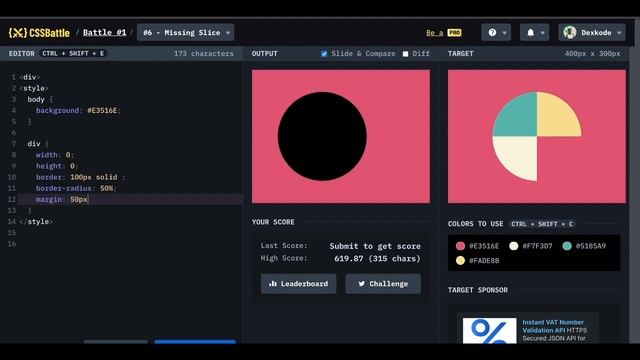Click the background: #E3516E code line
This screenshot has width=640, height=360.
78,110
